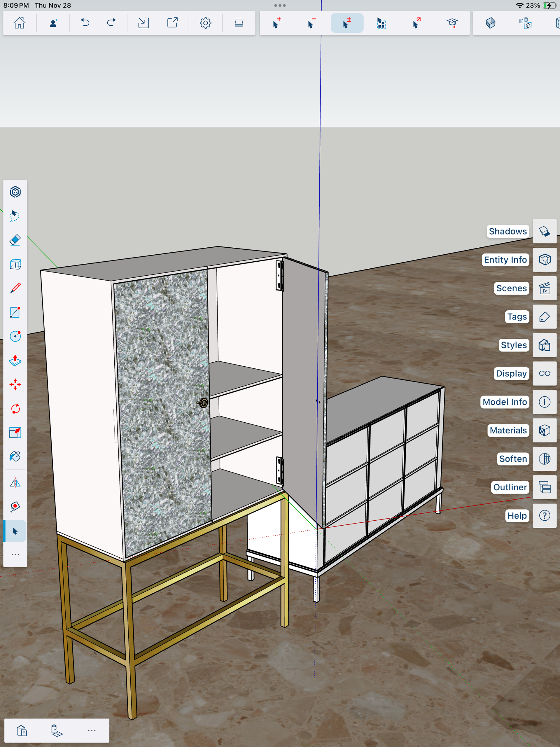Toggle subtract-from-selection modifier
The image size is (560, 747).
click(x=312, y=23)
